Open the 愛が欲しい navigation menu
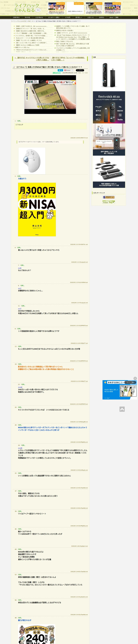The height and width of the screenshot is (644, 138). [x=79, y=17]
